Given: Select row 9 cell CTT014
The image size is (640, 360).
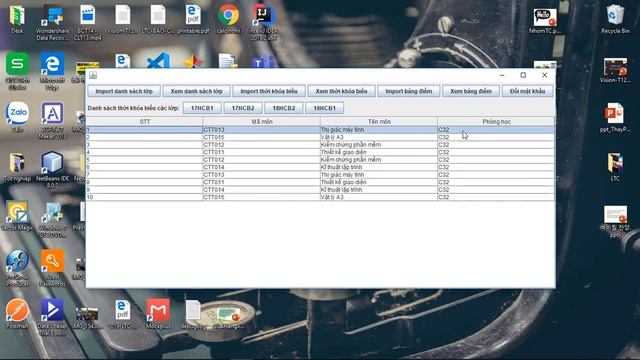Looking at the screenshot, I should (x=262, y=190).
